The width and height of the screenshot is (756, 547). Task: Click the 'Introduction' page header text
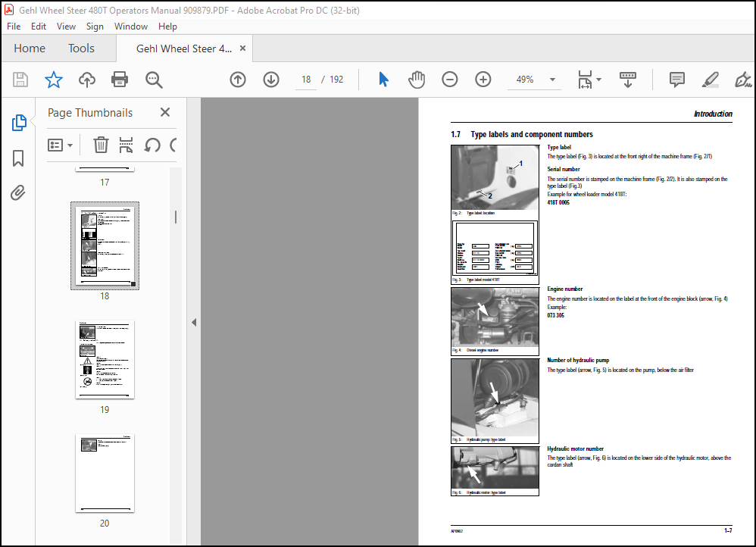713,114
